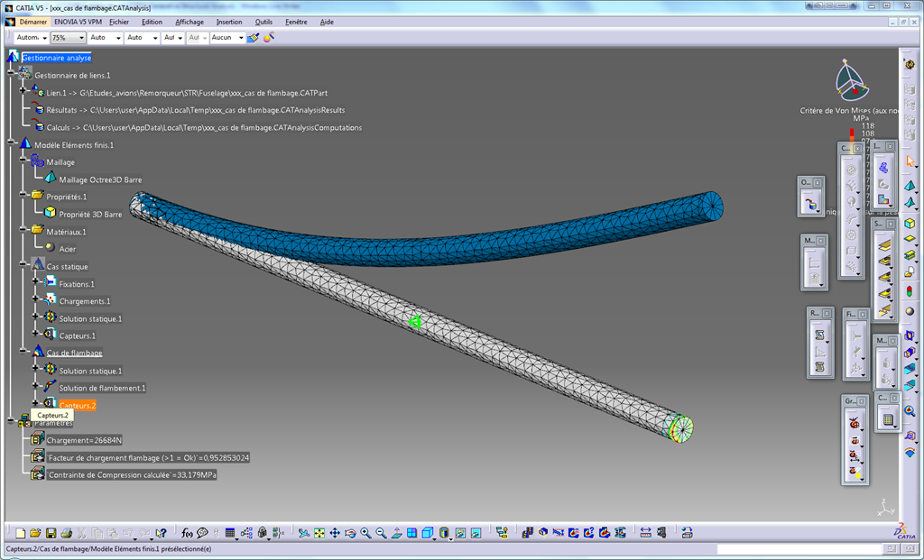The image size is (924, 560).
Task: Toggle Swap Visible Space icon
Action: [x=476, y=533]
